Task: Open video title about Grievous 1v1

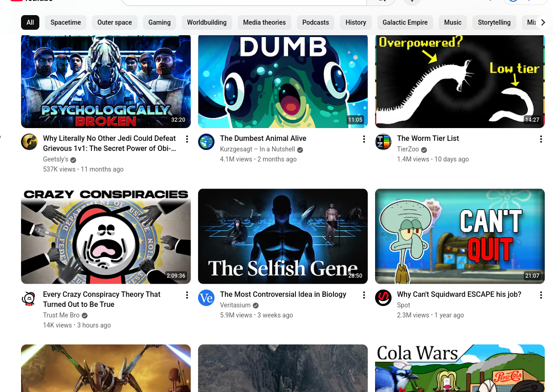Action: [110, 143]
